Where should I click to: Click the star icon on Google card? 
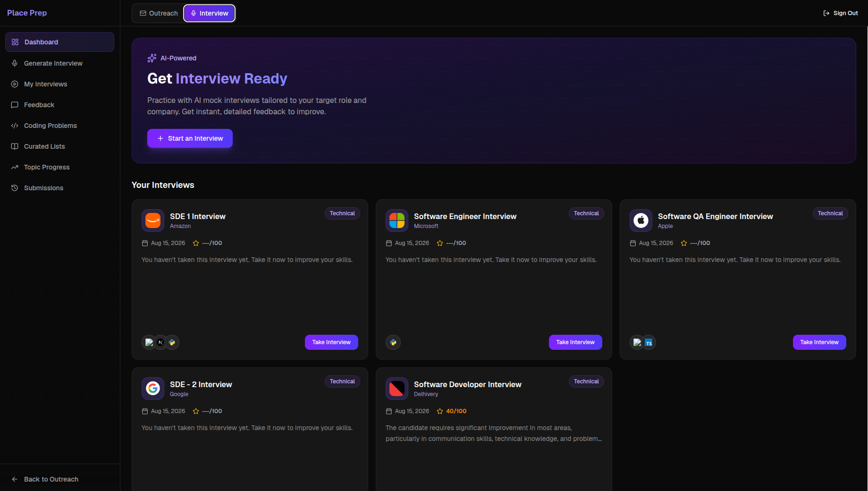click(x=196, y=411)
